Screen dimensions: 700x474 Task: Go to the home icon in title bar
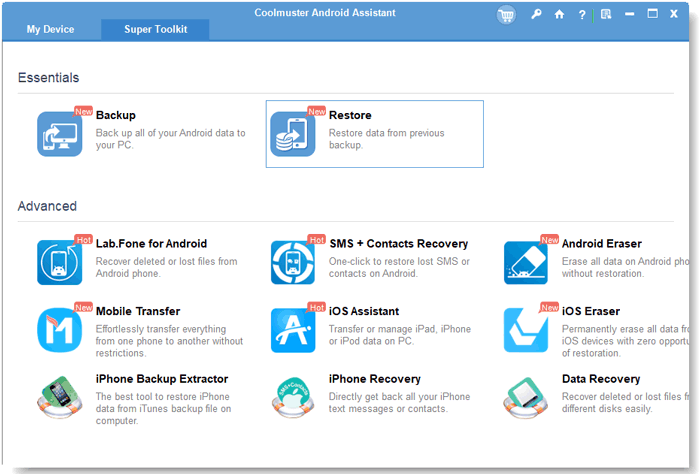point(559,14)
